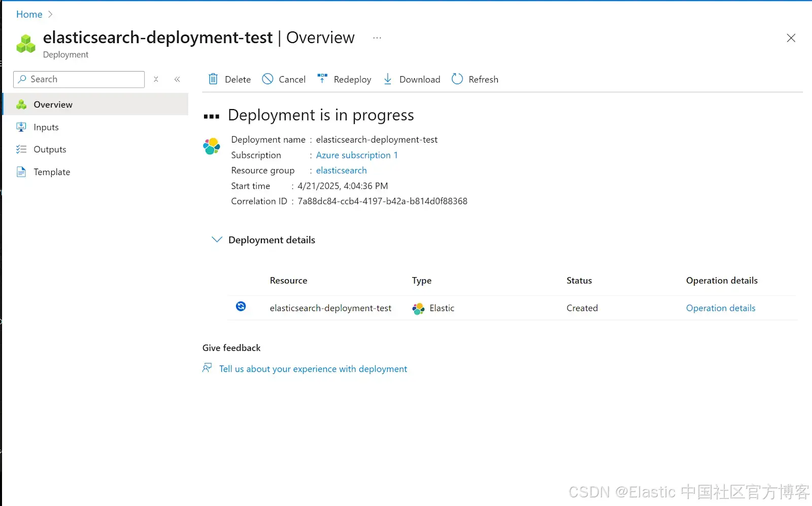
Task: Click the Delete trash can icon
Action: pos(213,79)
